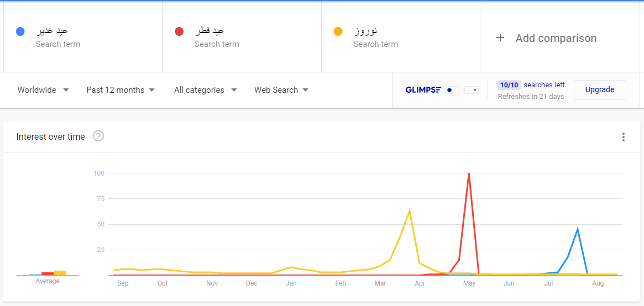Open the Interest over time help icon

click(x=98, y=136)
